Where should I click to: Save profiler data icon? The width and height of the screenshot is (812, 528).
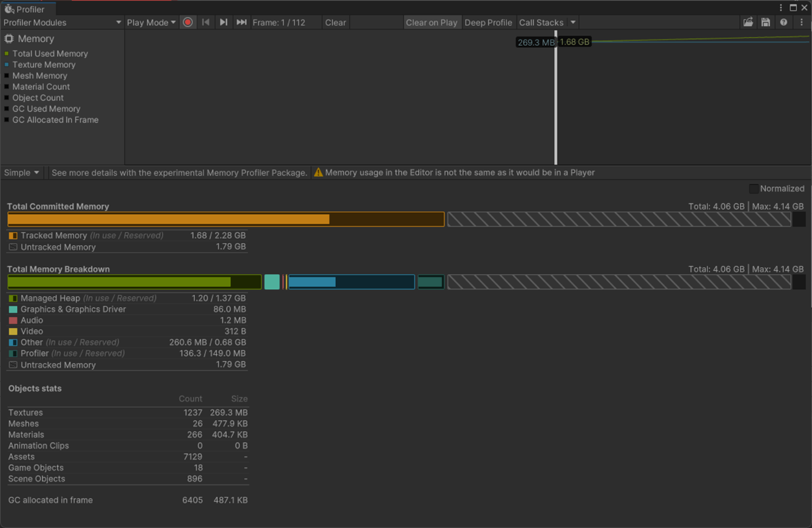(766, 22)
